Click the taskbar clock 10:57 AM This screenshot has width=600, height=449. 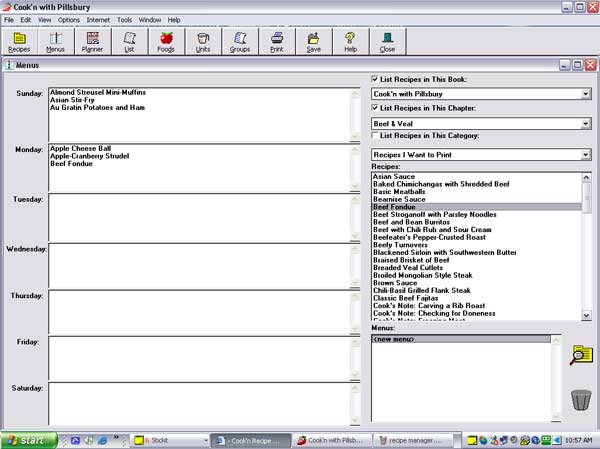(x=580, y=441)
